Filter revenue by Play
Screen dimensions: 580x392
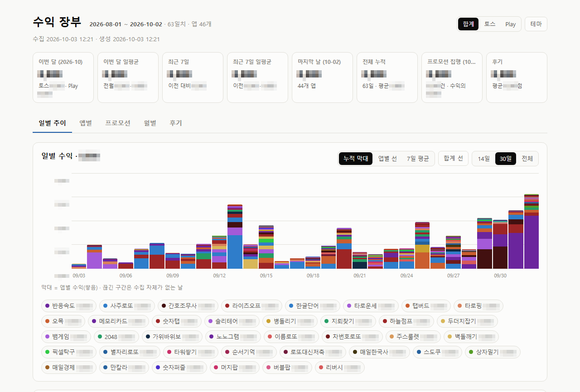(511, 24)
